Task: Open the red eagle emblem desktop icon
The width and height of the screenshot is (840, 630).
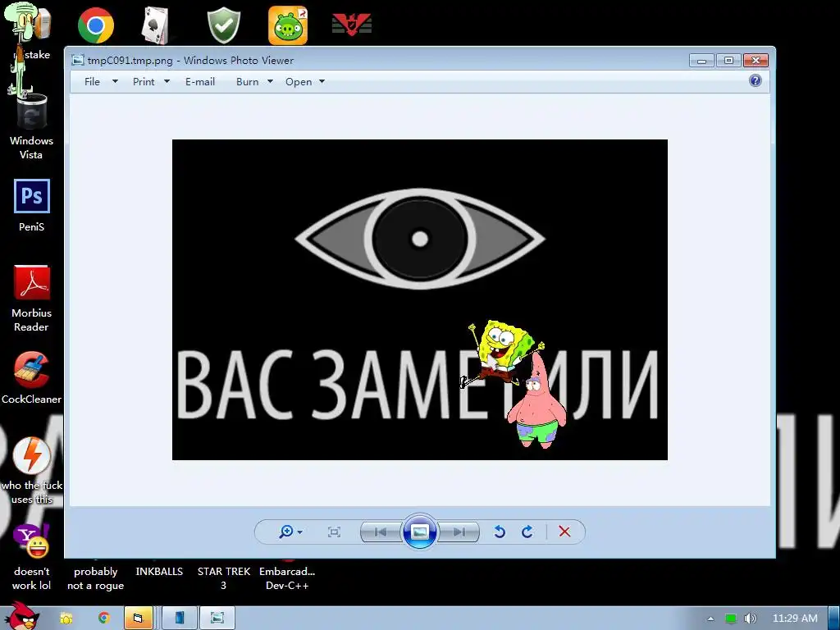Action: click(x=352, y=24)
